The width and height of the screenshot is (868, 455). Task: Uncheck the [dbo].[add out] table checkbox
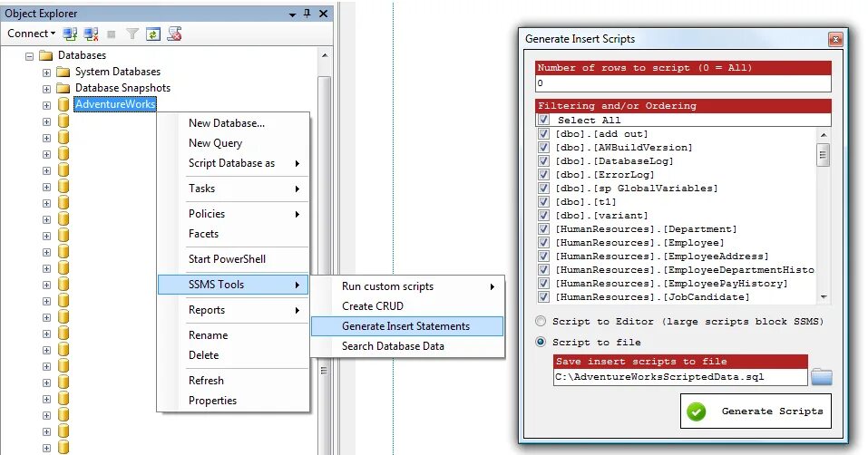pyautogui.click(x=543, y=134)
